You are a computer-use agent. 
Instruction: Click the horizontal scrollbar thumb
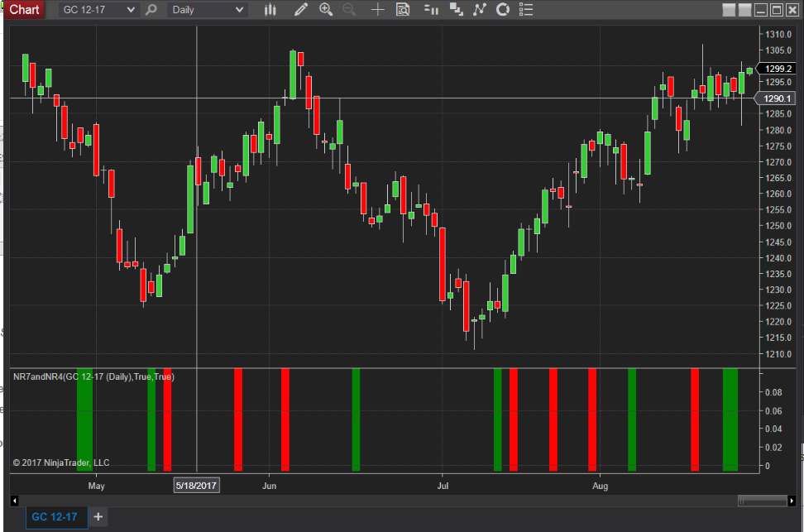762,501
